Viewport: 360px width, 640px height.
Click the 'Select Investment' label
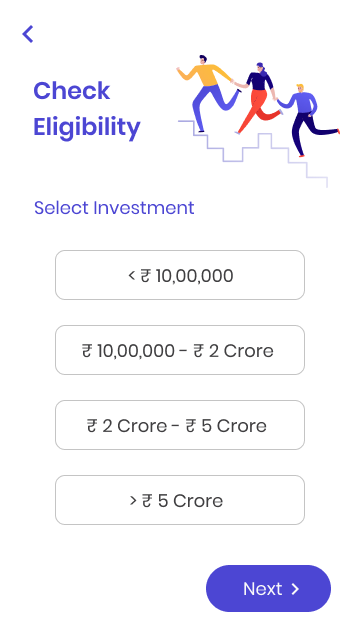tap(114, 208)
